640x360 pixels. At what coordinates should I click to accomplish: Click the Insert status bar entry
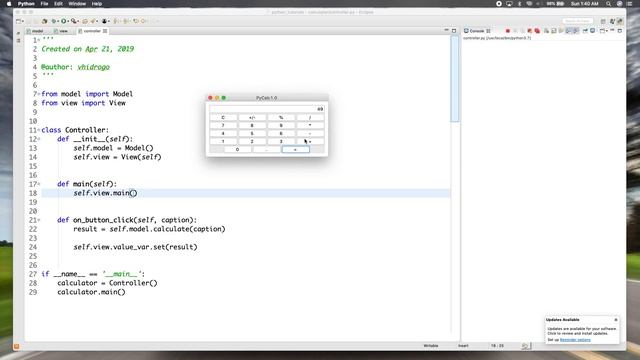pos(463,346)
